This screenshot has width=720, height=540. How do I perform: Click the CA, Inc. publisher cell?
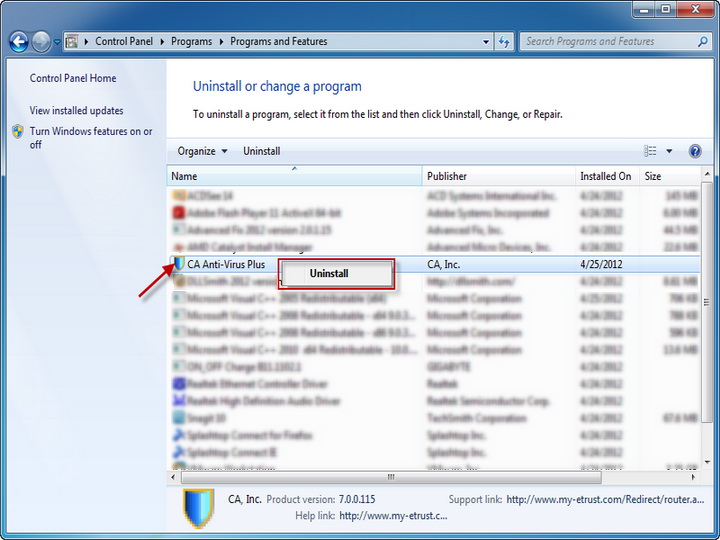click(x=444, y=264)
